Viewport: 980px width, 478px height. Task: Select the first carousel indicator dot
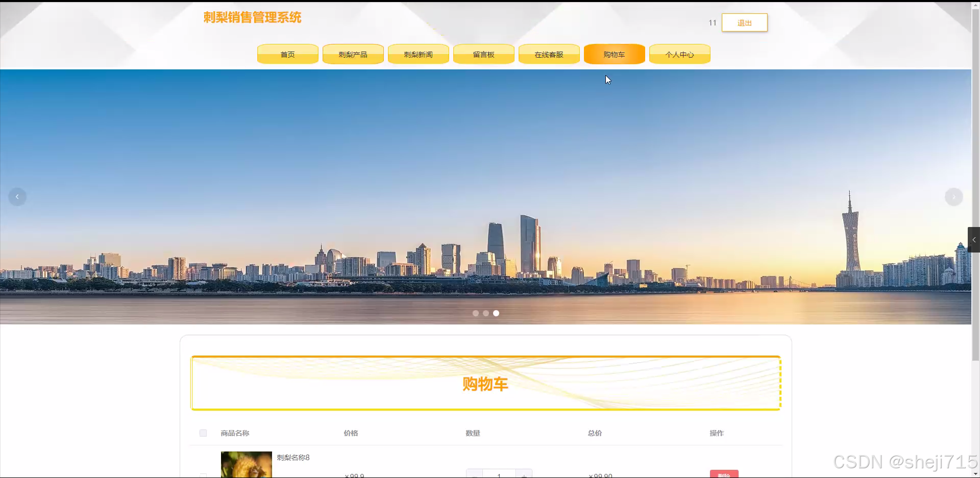click(476, 313)
